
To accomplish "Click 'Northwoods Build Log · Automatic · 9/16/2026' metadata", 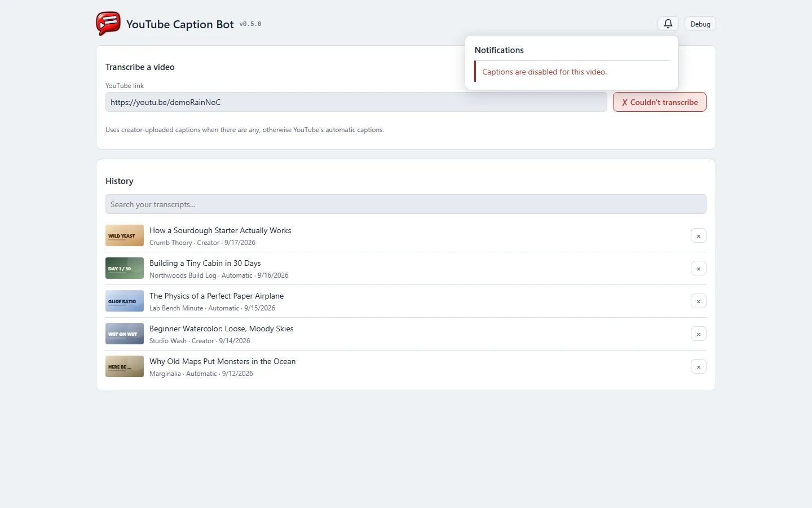I will coord(219,275).
